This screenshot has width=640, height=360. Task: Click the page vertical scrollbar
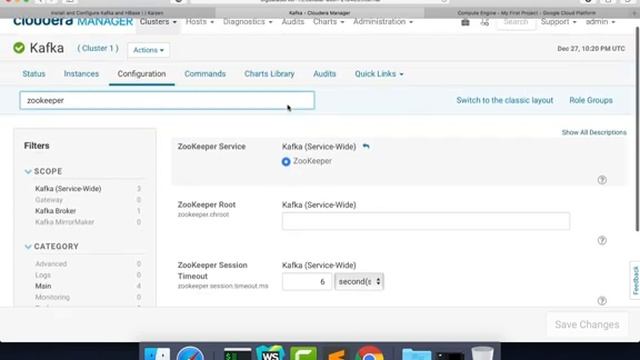637,129
